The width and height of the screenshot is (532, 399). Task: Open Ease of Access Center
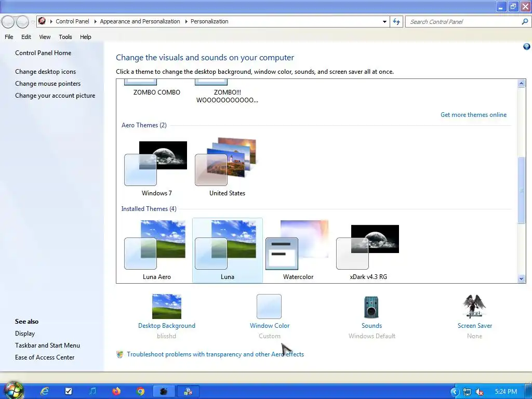tap(45, 357)
